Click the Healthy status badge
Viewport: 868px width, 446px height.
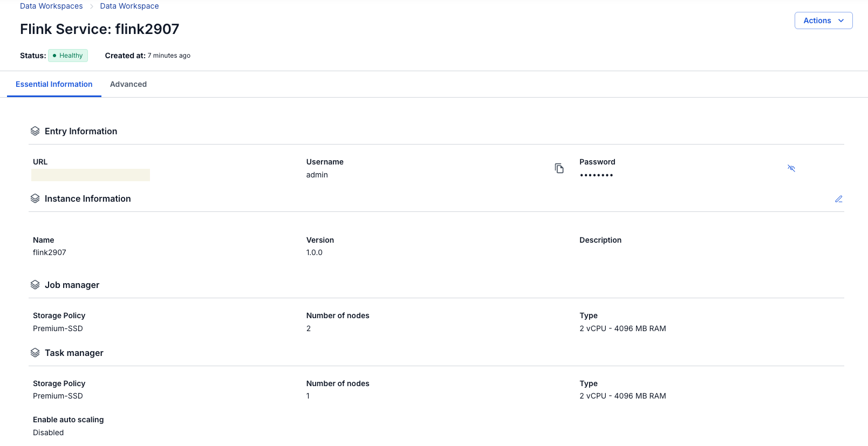(68, 56)
